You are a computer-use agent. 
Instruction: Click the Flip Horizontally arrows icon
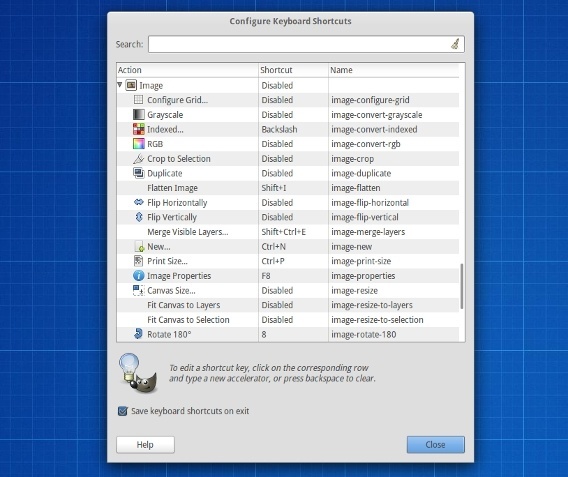(138, 202)
